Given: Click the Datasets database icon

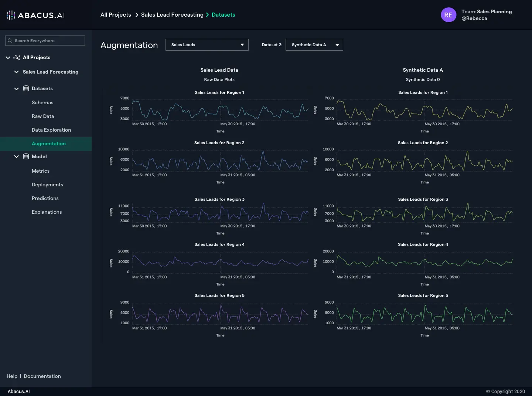Looking at the screenshot, I should click(26, 88).
